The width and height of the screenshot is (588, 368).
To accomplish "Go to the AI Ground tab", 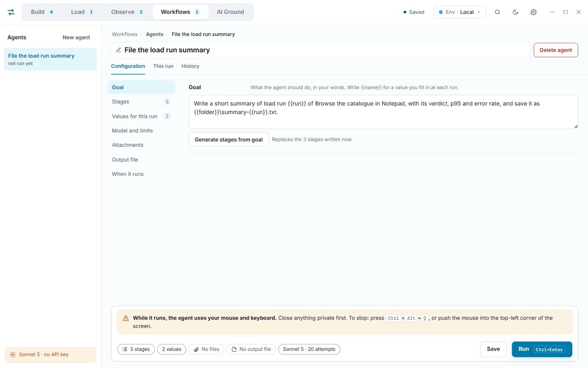I will 230,12.
